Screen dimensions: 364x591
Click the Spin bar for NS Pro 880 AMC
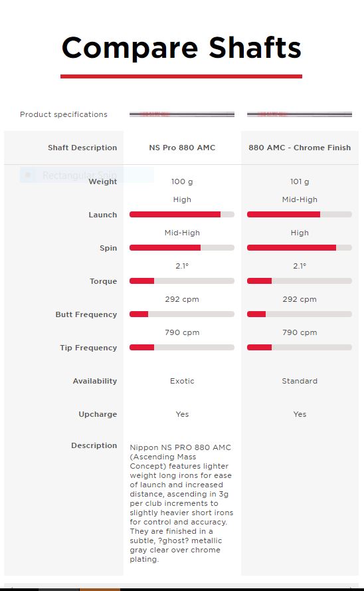pos(182,247)
